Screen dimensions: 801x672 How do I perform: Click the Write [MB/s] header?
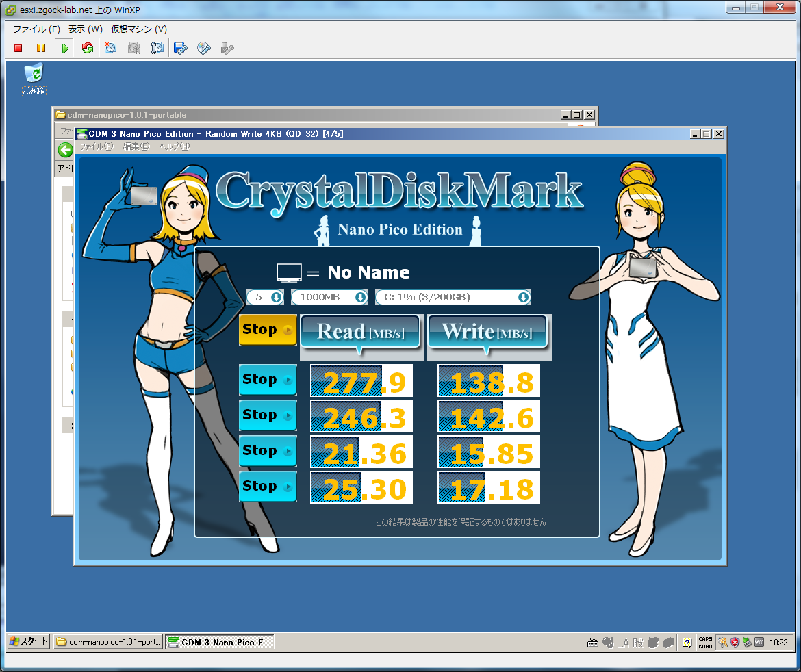487,333
